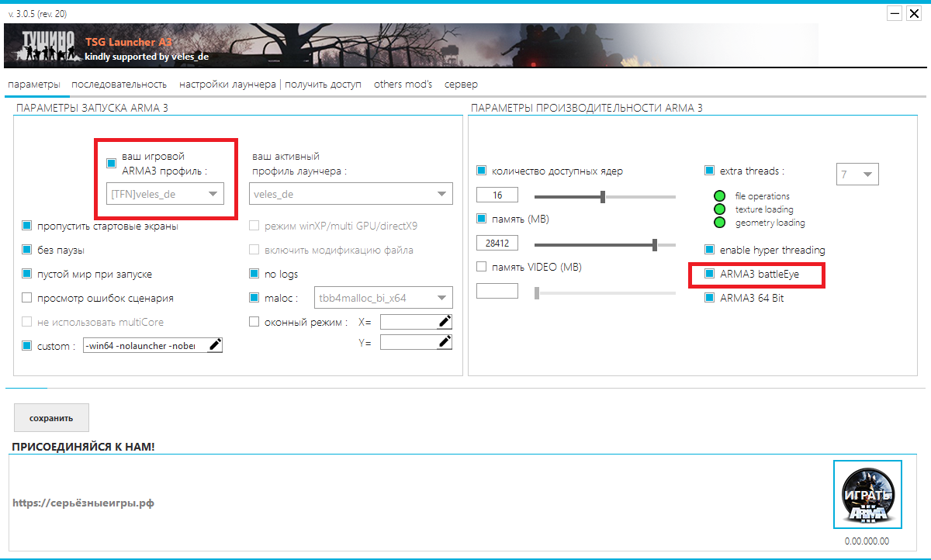931x560 pixels.
Task: Click the ПРИСОЕДИНЯЙСЯ К НАМ! heading
Action: [x=83, y=448]
